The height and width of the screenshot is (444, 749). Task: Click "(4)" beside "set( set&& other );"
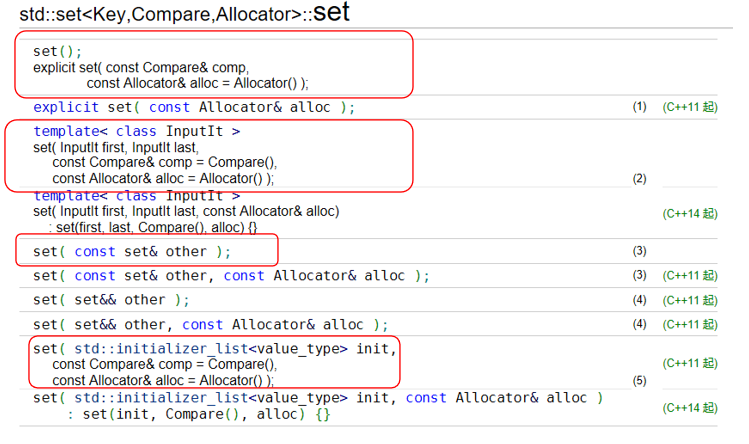coord(639,300)
